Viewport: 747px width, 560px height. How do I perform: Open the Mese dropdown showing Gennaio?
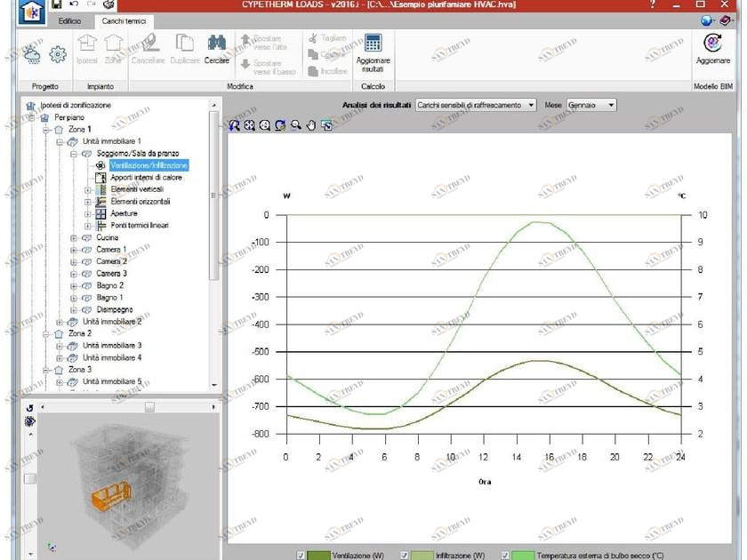591,105
